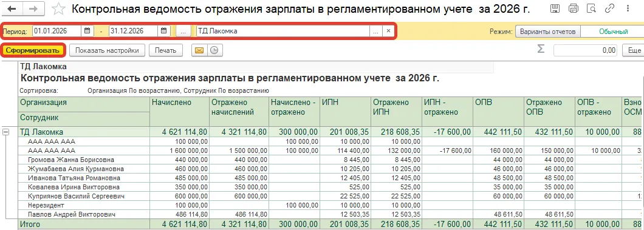Select the ОПВ column header
The width and height of the screenshot is (644, 230).
pos(498,112)
